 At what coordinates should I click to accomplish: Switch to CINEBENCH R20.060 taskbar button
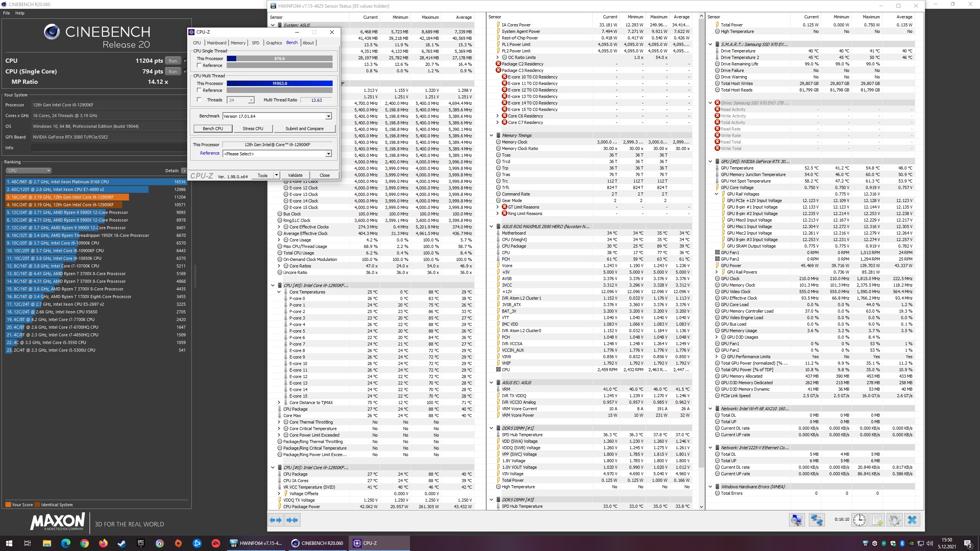[x=317, y=543]
